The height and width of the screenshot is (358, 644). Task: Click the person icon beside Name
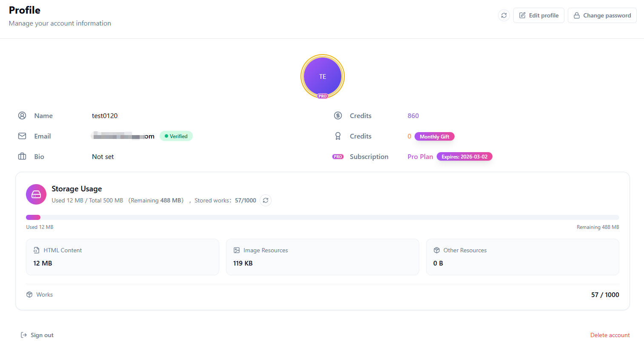[x=22, y=115]
